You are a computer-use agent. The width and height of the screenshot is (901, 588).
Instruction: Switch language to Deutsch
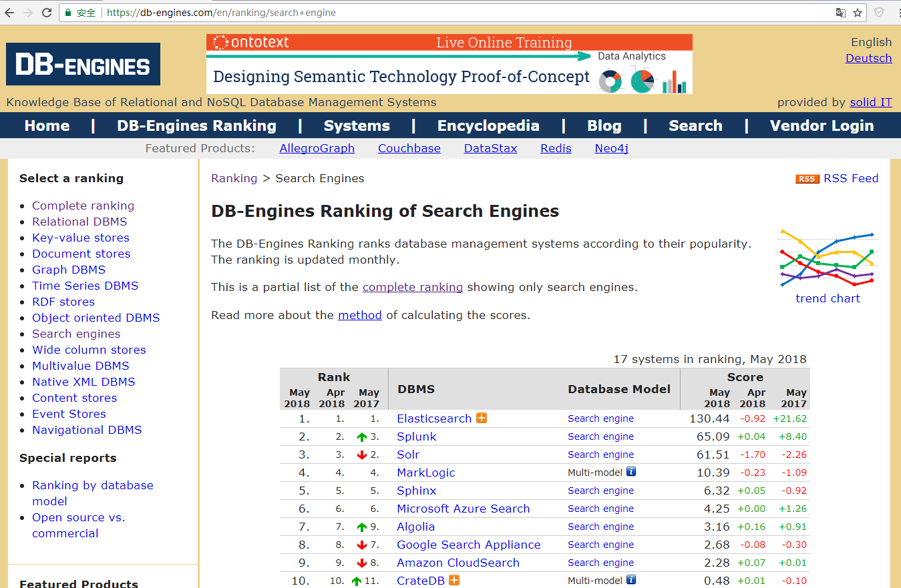click(868, 58)
